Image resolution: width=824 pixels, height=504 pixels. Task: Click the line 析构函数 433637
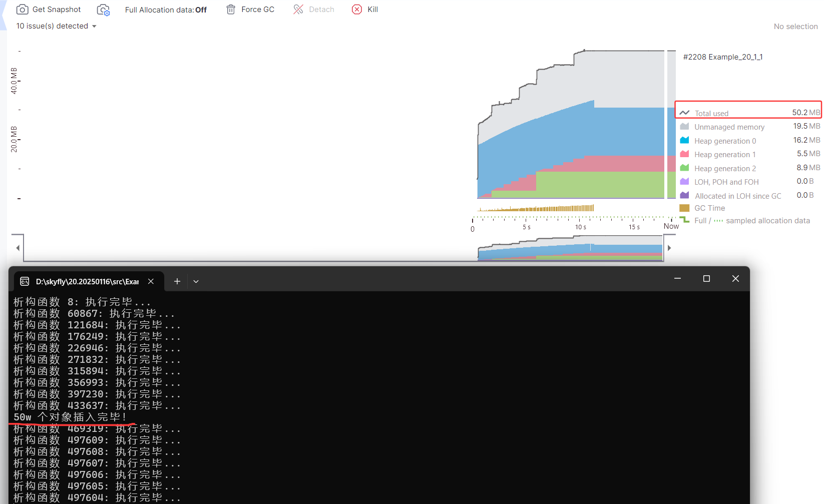point(97,406)
